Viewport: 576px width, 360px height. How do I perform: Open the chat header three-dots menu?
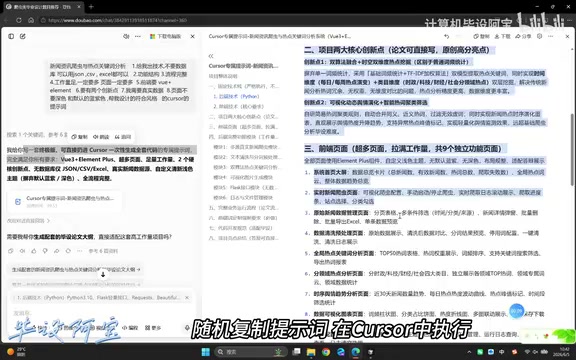coord(138,36)
